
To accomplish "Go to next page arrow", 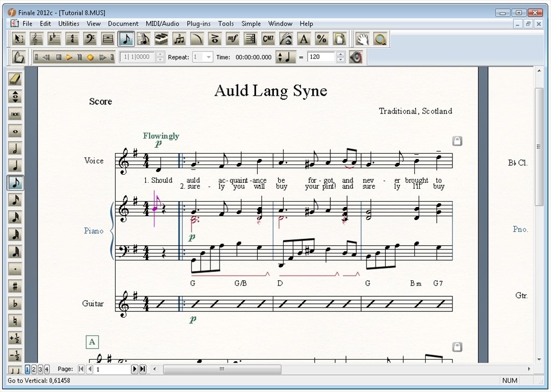I will point(135,369).
